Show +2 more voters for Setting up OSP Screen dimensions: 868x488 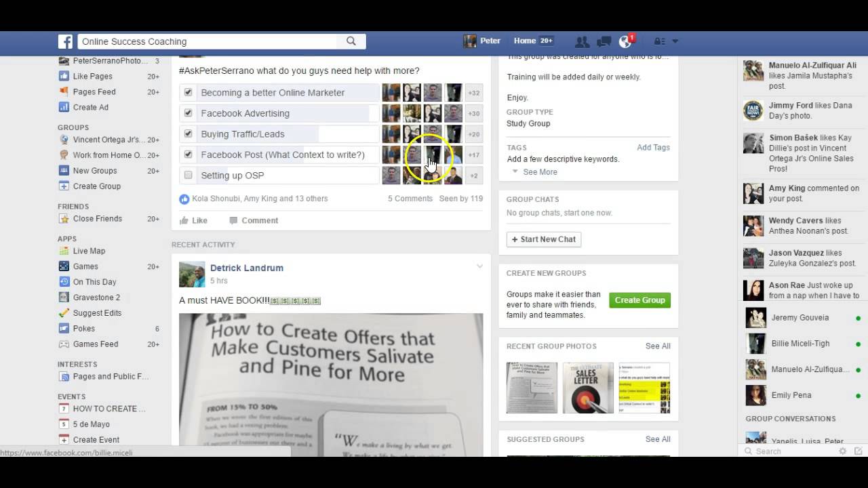pos(473,176)
